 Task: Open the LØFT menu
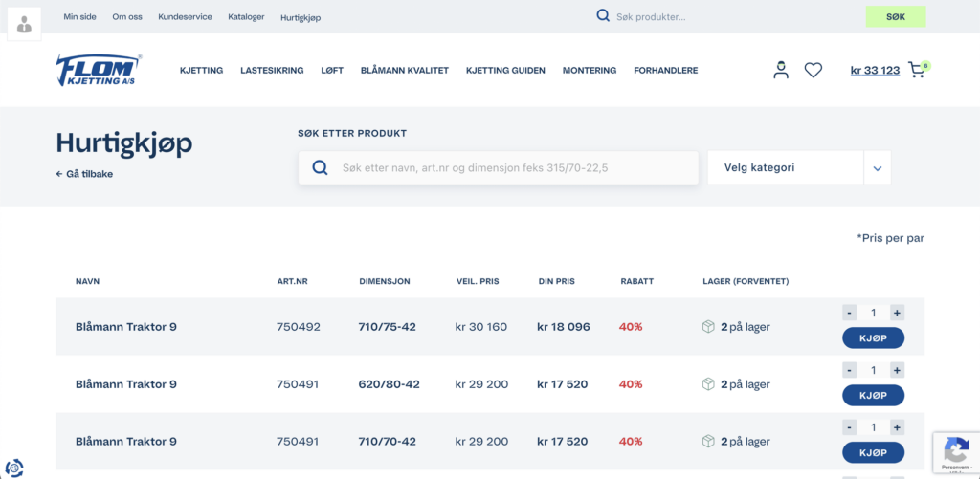[x=332, y=71]
